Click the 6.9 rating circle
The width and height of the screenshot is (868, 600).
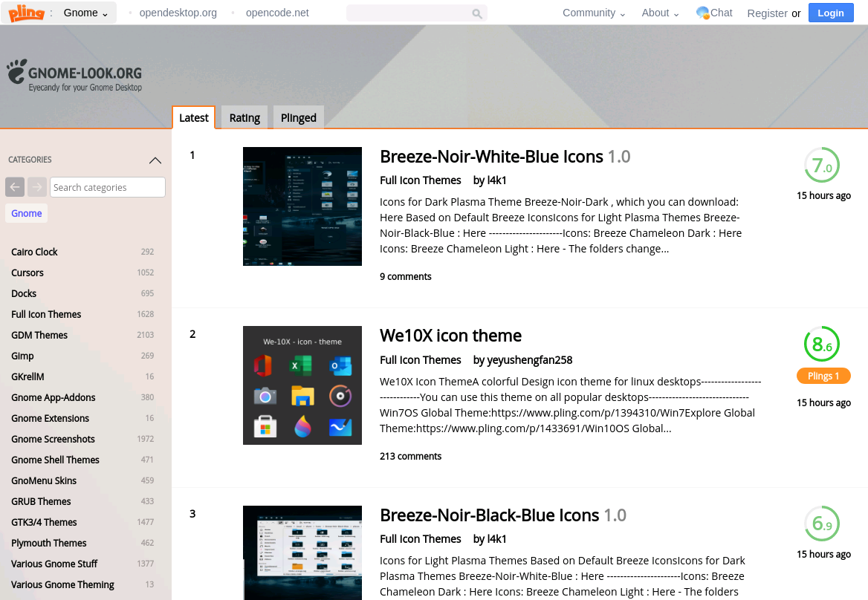pyautogui.click(x=822, y=523)
